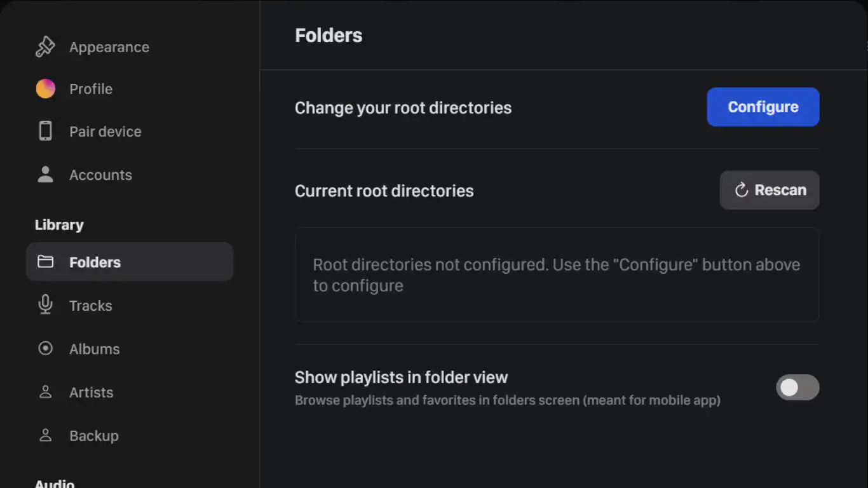Click the Rescan circular arrow icon

[741, 190]
